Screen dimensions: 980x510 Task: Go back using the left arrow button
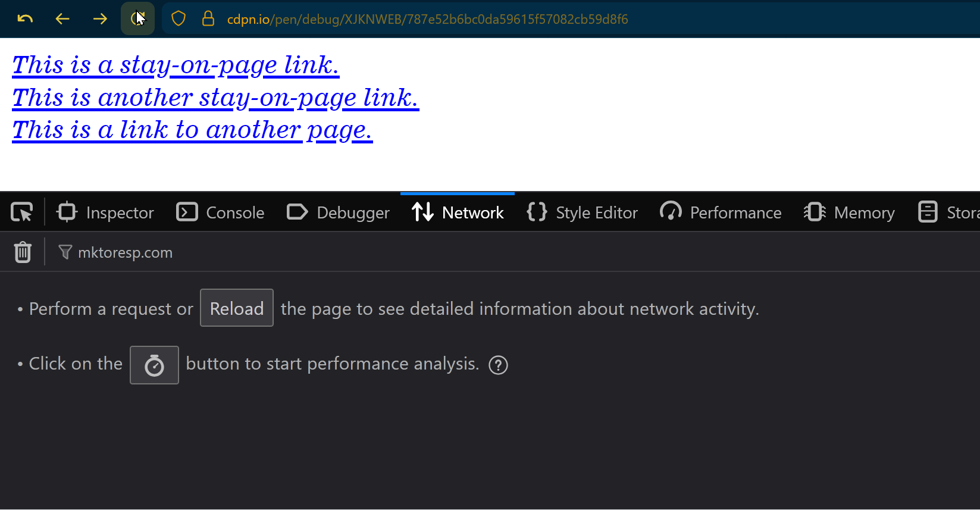pos(62,19)
